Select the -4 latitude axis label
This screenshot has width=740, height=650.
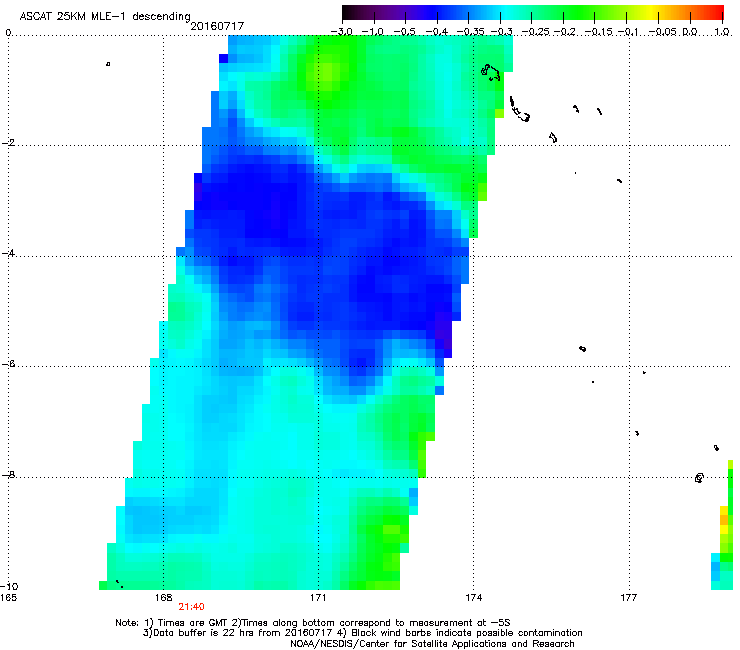click(8, 253)
